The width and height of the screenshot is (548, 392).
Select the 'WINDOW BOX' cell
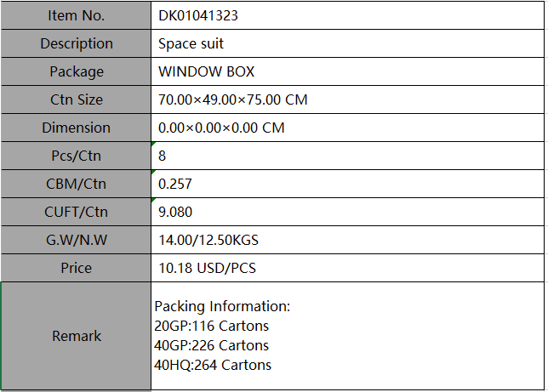tap(347, 71)
